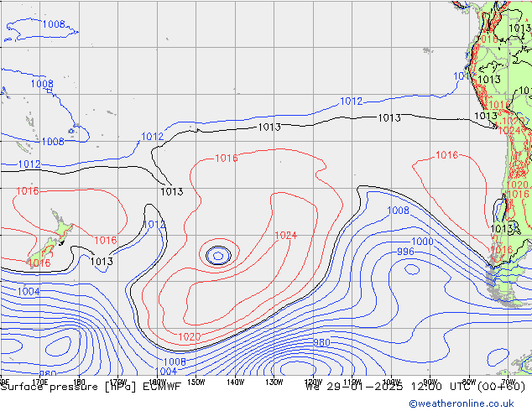Click the small concentric low near 145W
This screenshot has width=532, height=411.
[x=218, y=255]
